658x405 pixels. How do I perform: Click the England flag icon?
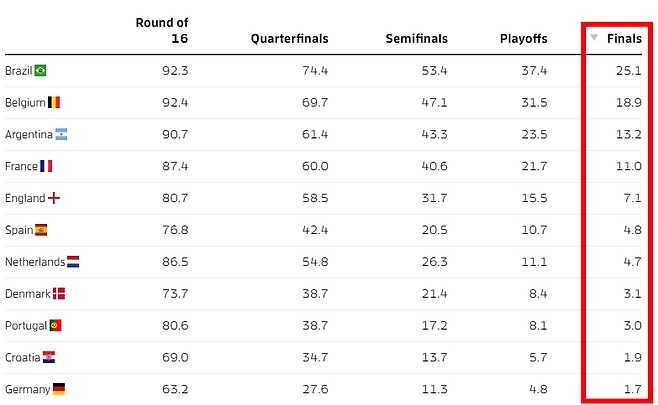[x=54, y=198]
